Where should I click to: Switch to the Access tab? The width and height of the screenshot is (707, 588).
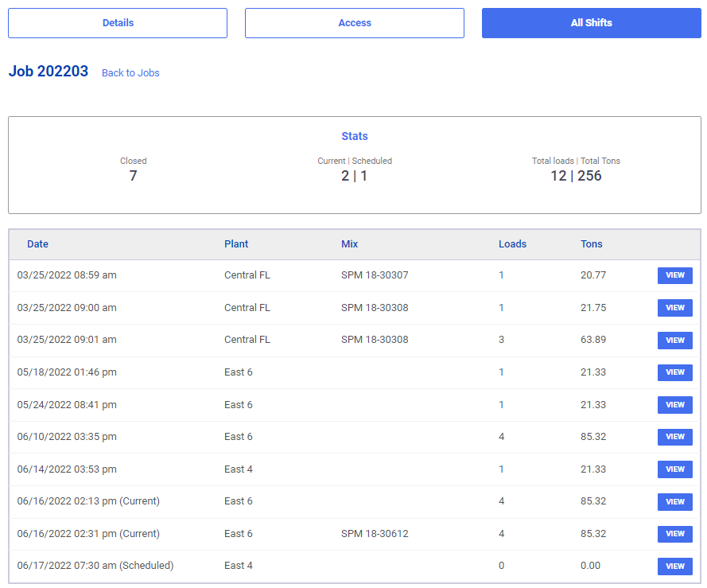[x=355, y=23]
